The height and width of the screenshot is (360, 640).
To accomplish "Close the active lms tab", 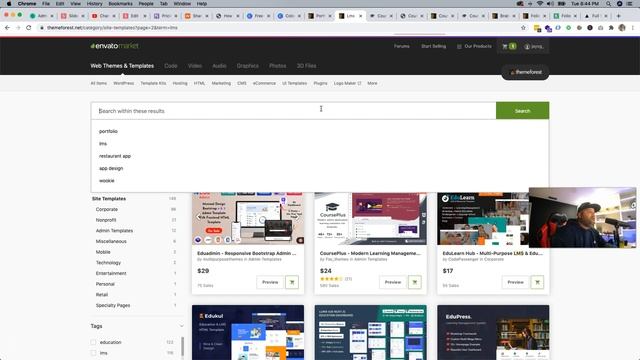I will point(360,16).
